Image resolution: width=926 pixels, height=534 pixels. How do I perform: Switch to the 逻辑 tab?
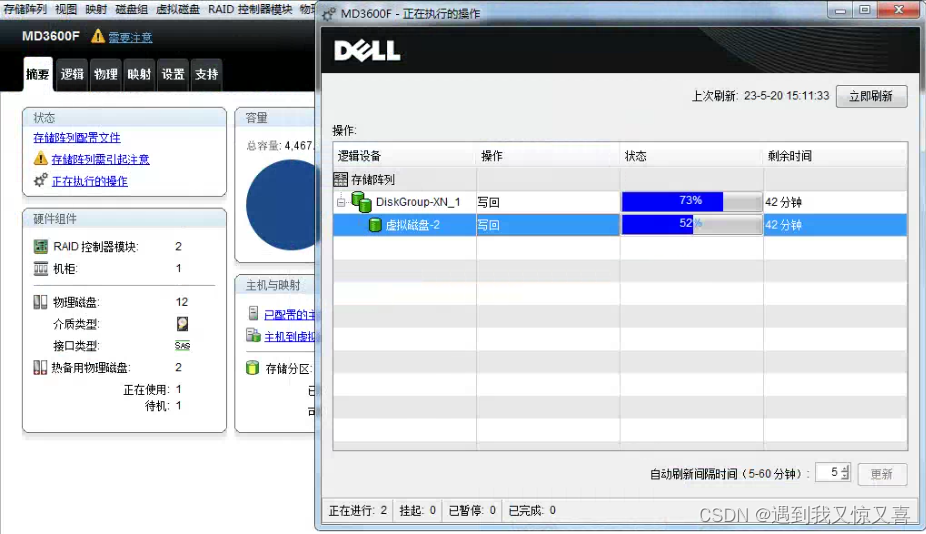72,74
